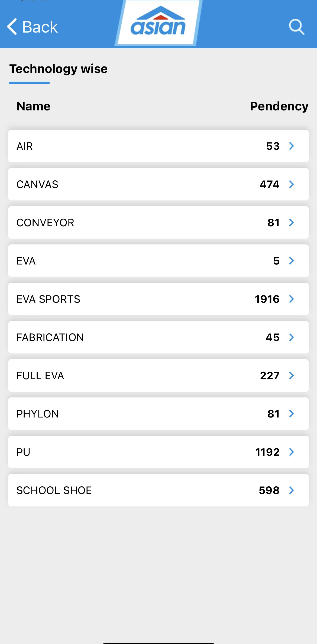The height and width of the screenshot is (644, 317).
Task: Open the PU row chevron
Action: click(x=292, y=452)
